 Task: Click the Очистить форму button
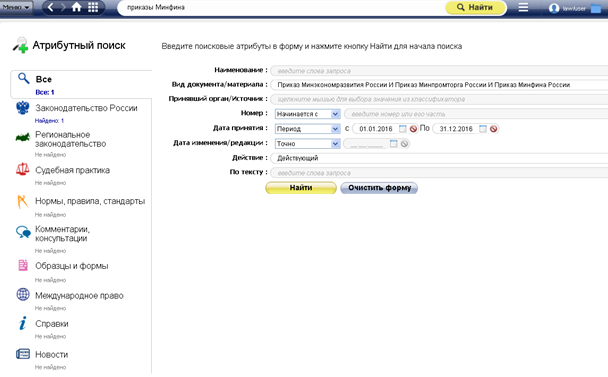click(379, 188)
